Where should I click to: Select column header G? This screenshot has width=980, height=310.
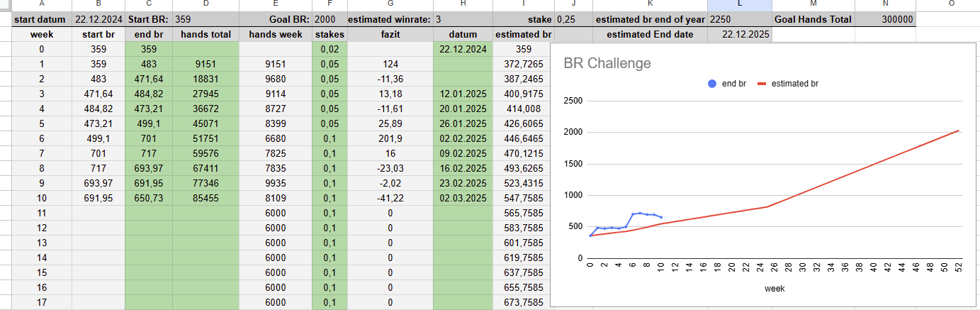[390, 5]
